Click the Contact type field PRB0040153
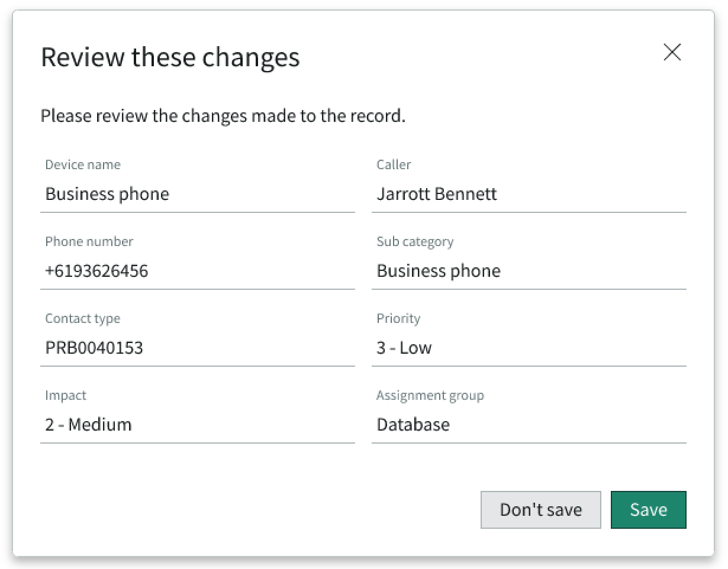Viewport: 728px width, 569px height. coord(197,348)
